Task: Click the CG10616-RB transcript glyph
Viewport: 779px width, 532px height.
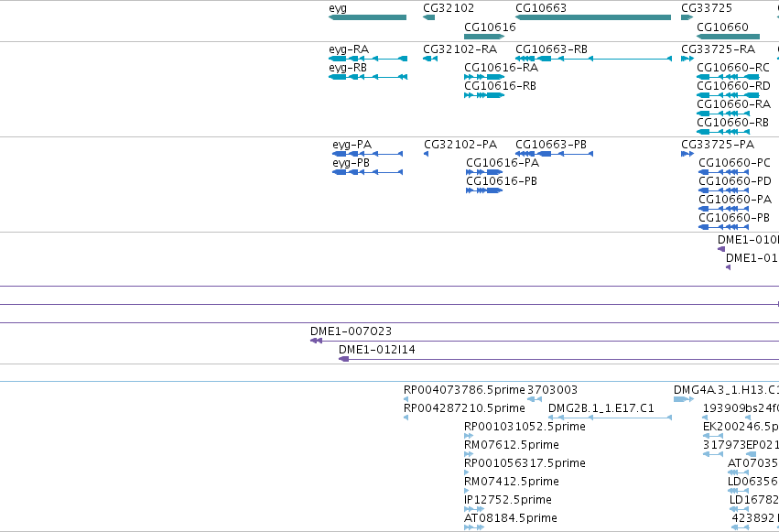Action: tap(484, 95)
